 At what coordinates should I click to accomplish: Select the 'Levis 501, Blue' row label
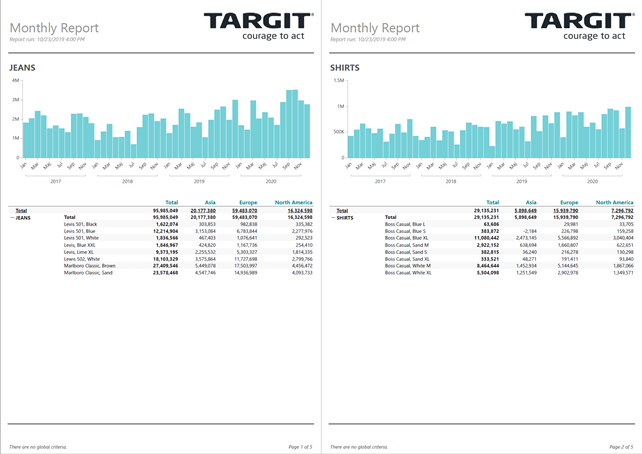79,231
